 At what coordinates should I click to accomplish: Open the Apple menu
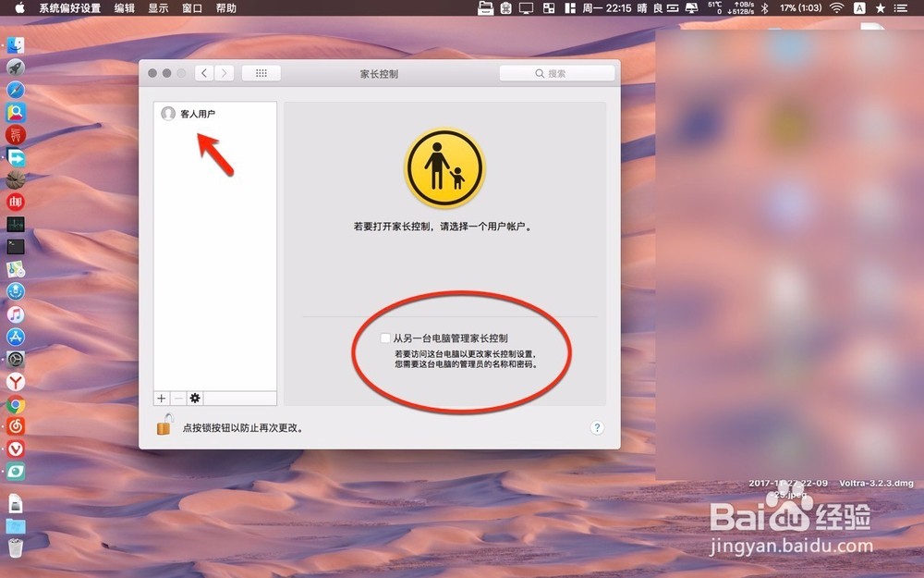19,7
